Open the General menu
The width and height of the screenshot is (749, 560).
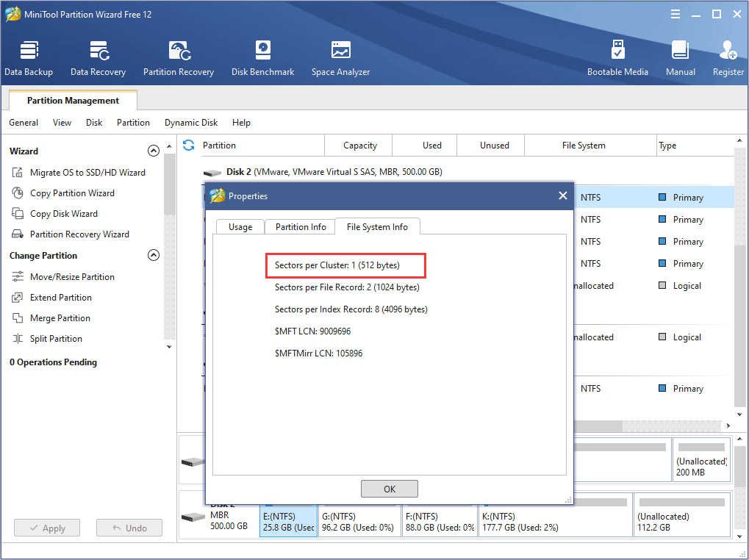pyautogui.click(x=24, y=123)
